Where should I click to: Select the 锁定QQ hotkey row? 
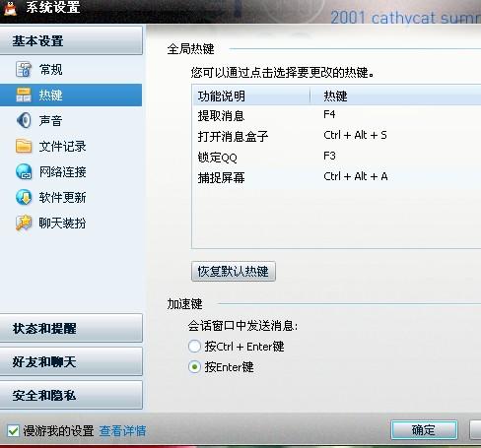337,157
